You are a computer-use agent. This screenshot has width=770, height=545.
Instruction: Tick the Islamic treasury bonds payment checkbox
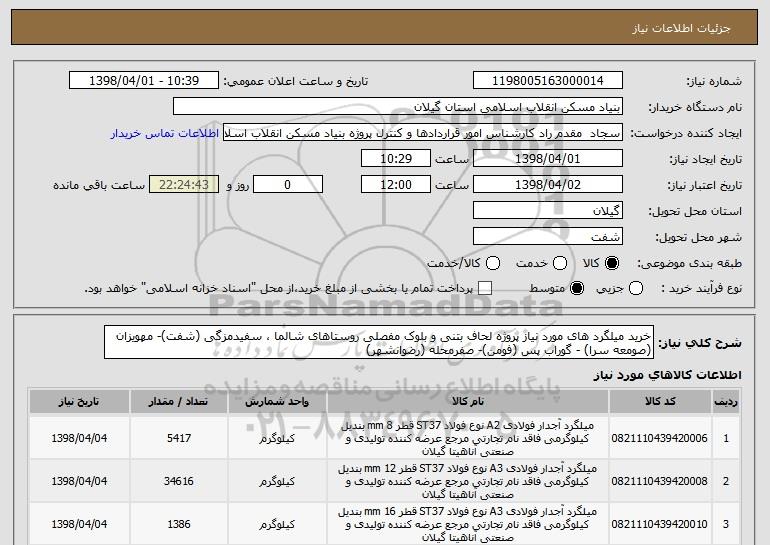coord(485,288)
